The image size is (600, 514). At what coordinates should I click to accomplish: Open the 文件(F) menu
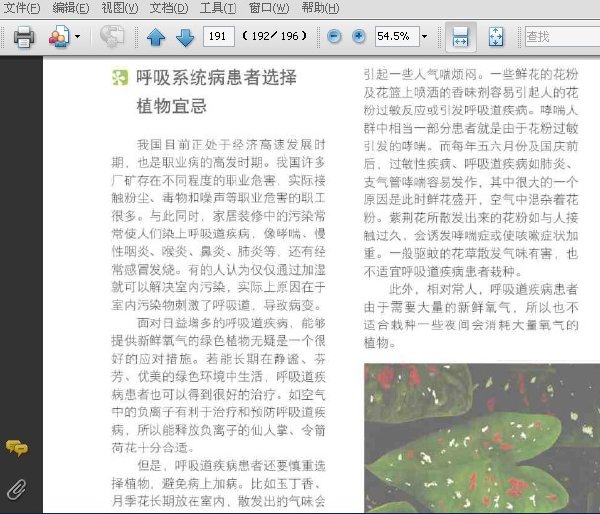point(21,8)
